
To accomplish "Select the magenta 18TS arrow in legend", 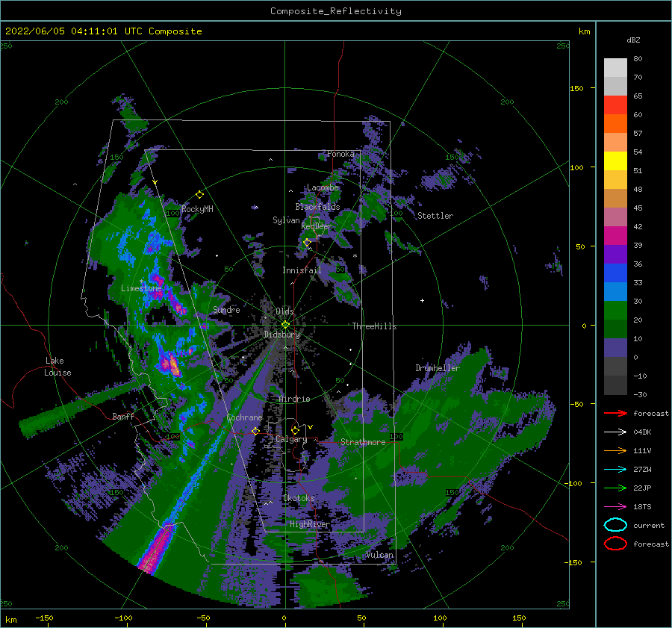I will [x=615, y=507].
